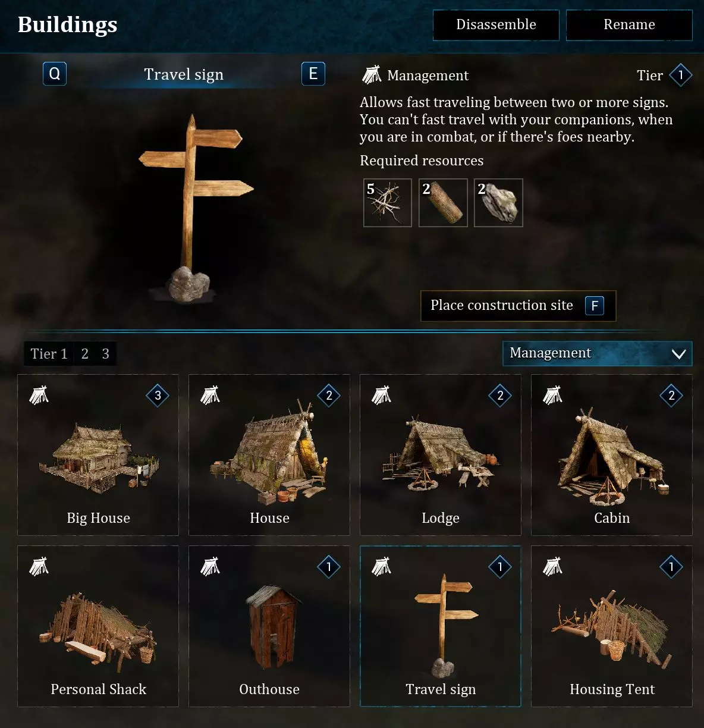This screenshot has width=704, height=728.
Task: Select the House building tile
Action: click(x=269, y=455)
